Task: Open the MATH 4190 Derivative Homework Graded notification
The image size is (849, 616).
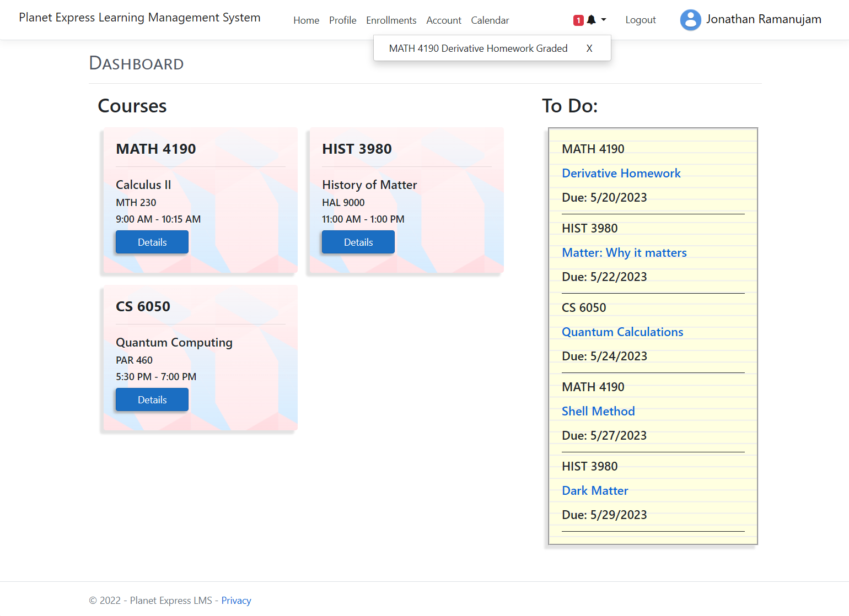Action: pos(478,48)
